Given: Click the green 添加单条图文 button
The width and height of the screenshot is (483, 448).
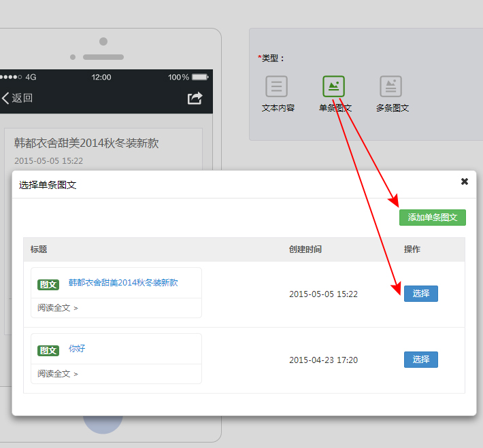Looking at the screenshot, I should click(432, 218).
